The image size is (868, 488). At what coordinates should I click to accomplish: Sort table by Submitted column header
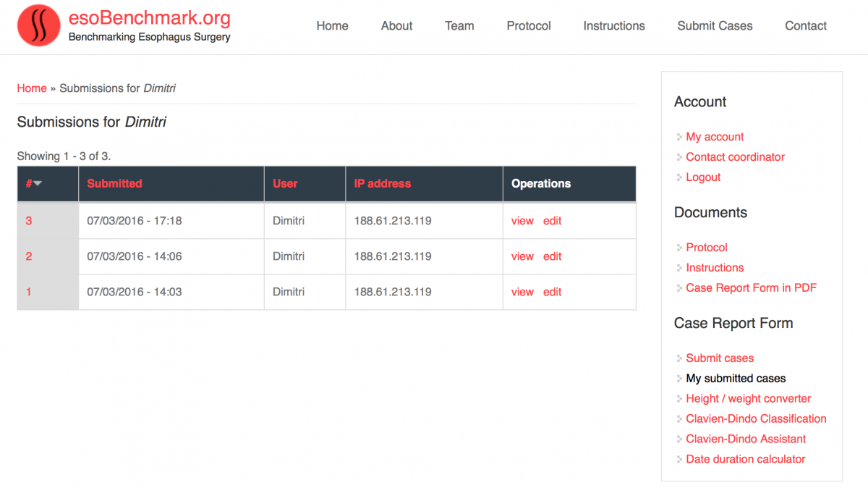coord(114,184)
